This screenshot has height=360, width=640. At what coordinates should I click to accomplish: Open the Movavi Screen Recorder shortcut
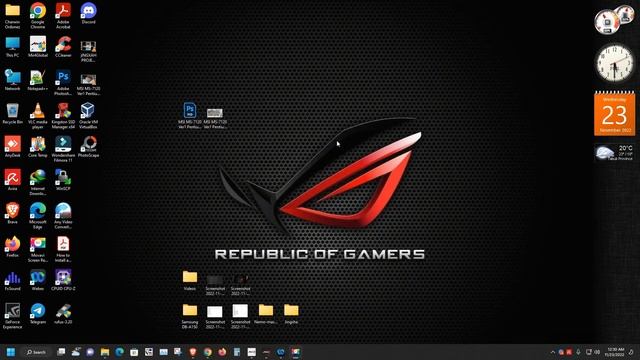pyautogui.click(x=38, y=249)
